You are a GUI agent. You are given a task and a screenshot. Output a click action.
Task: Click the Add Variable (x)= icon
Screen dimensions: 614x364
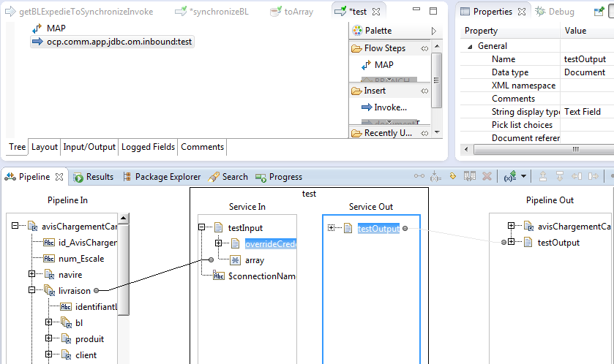click(510, 176)
